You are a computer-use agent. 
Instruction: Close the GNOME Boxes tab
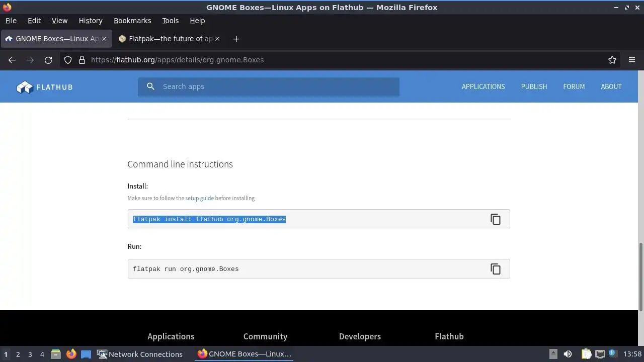tap(104, 39)
